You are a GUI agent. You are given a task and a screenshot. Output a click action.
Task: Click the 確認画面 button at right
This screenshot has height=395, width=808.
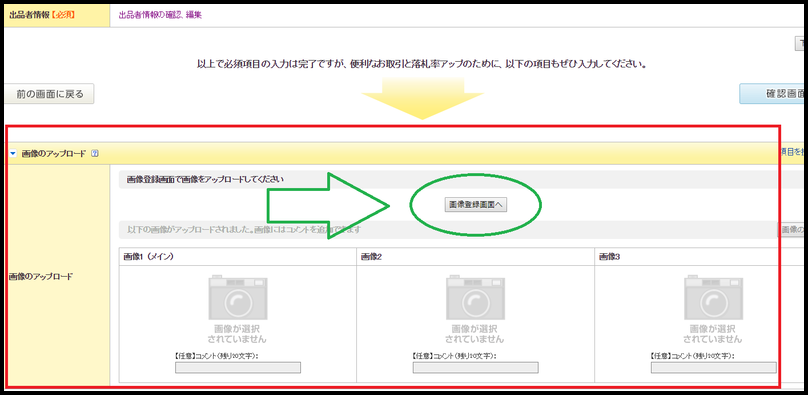(773, 94)
